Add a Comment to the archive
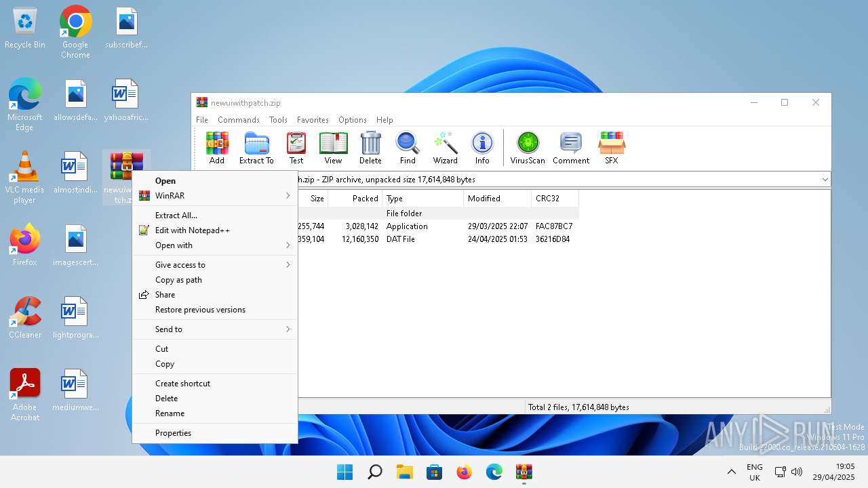Image resolution: width=868 pixels, height=488 pixels. 571,148
